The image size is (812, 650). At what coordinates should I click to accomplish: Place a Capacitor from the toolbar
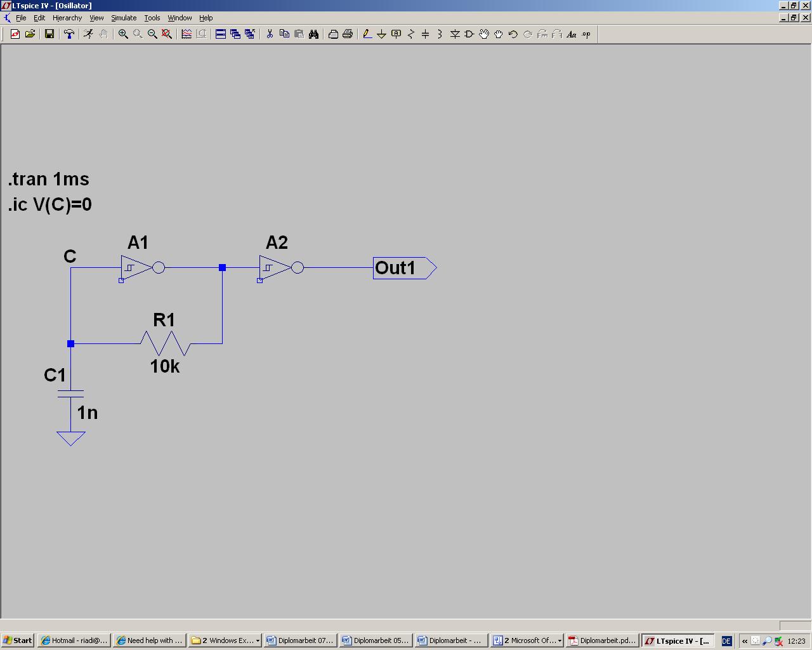pyautogui.click(x=426, y=34)
